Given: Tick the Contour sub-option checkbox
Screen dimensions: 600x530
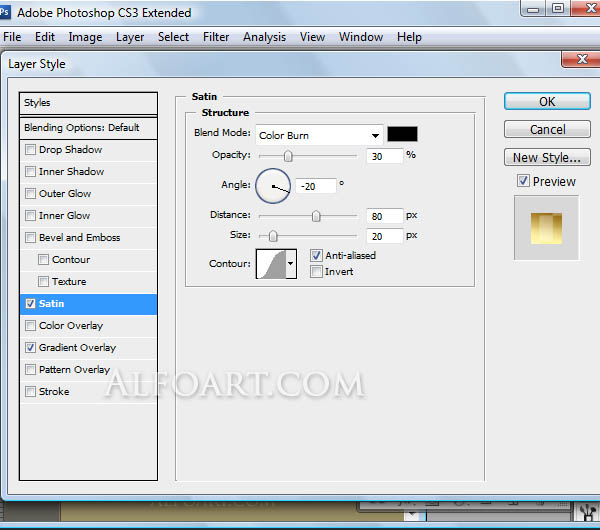Looking at the screenshot, I should pos(43,259).
